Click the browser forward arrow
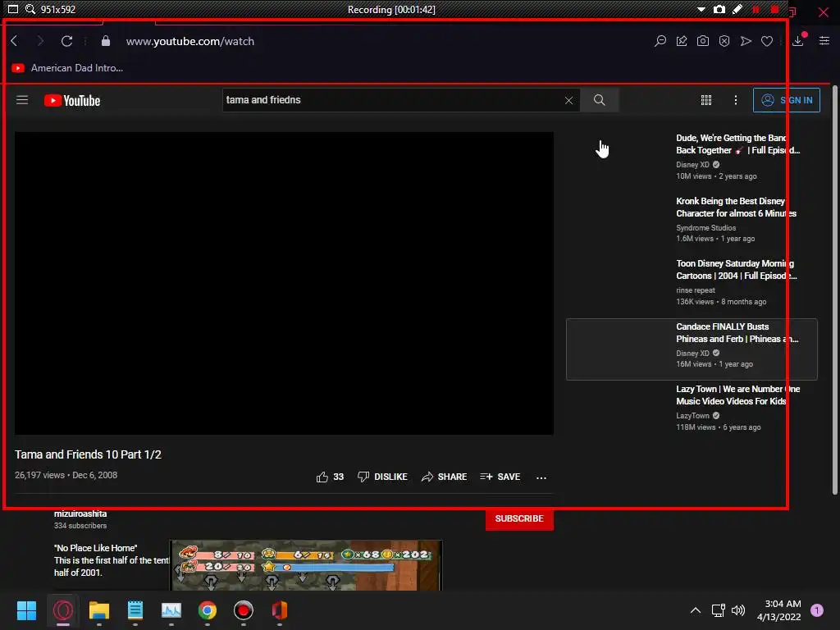 coord(40,41)
